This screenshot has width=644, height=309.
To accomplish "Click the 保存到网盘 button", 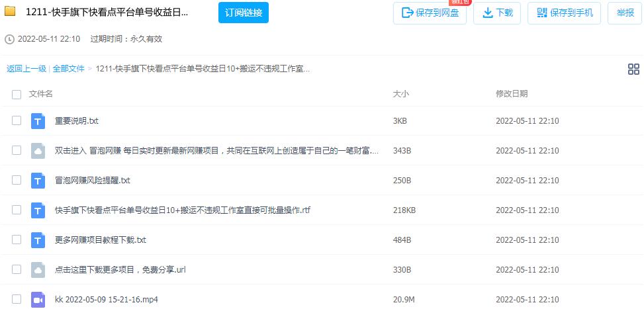I will [430, 13].
